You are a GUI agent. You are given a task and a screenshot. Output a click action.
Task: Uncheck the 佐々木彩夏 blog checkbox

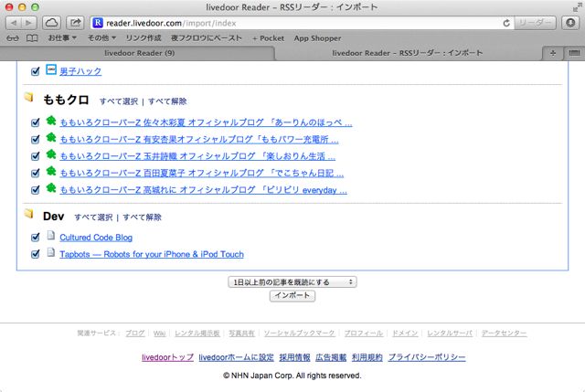(36, 122)
